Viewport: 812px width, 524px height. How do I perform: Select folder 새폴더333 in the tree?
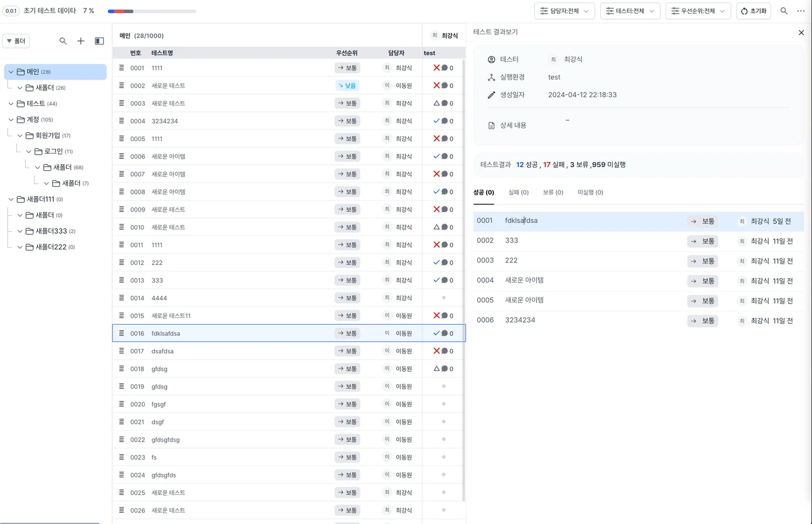click(51, 231)
